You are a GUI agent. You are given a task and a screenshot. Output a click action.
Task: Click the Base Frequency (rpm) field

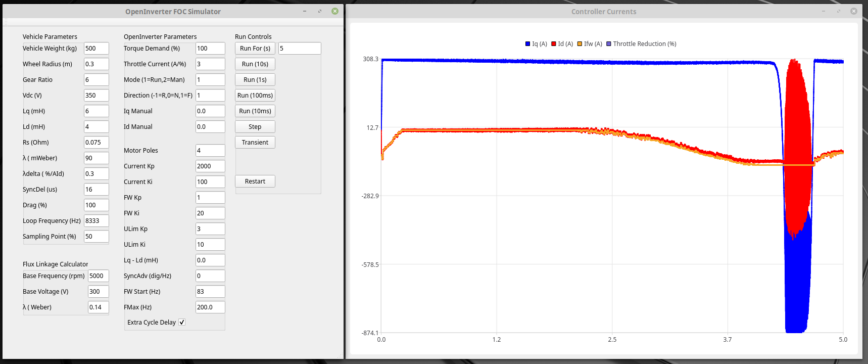pyautogui.click(x=98, y=276)
